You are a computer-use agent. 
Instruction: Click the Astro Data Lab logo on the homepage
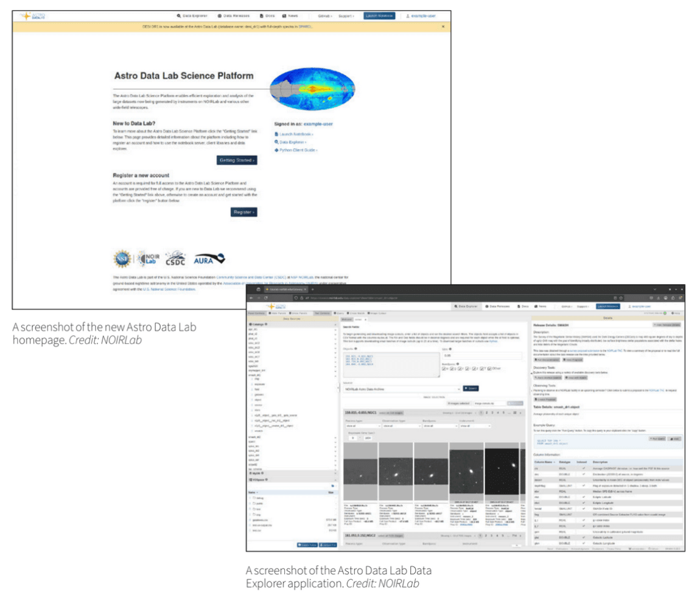click(x=33, y=16)
